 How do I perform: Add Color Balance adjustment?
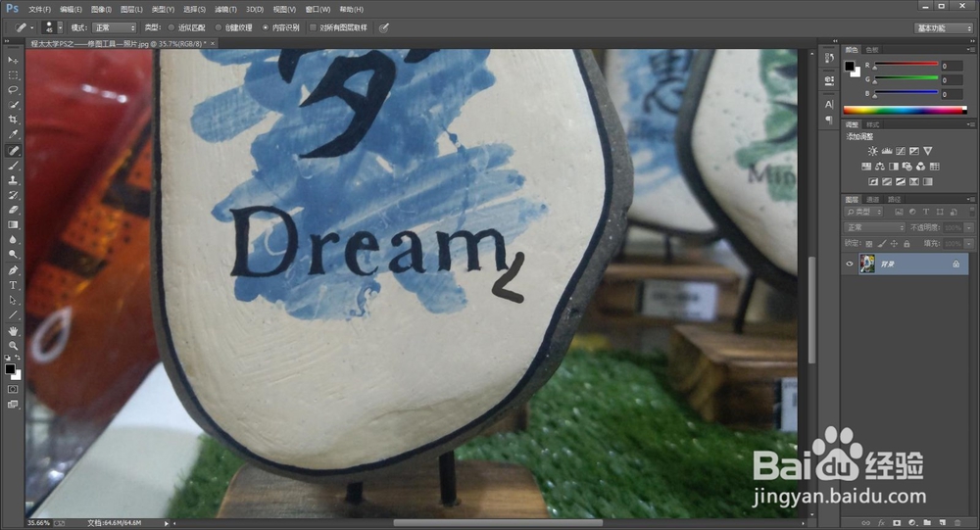[880, 167]
